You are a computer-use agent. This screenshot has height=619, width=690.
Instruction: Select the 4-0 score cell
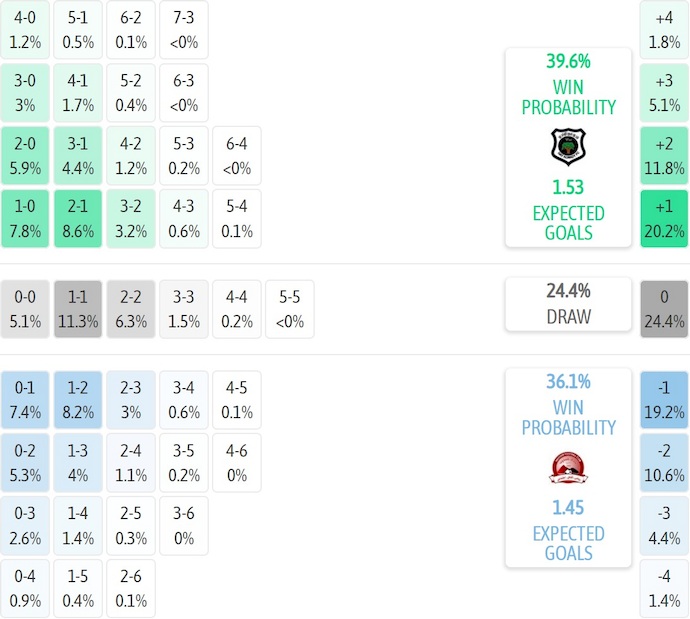[x=25, y=30]
